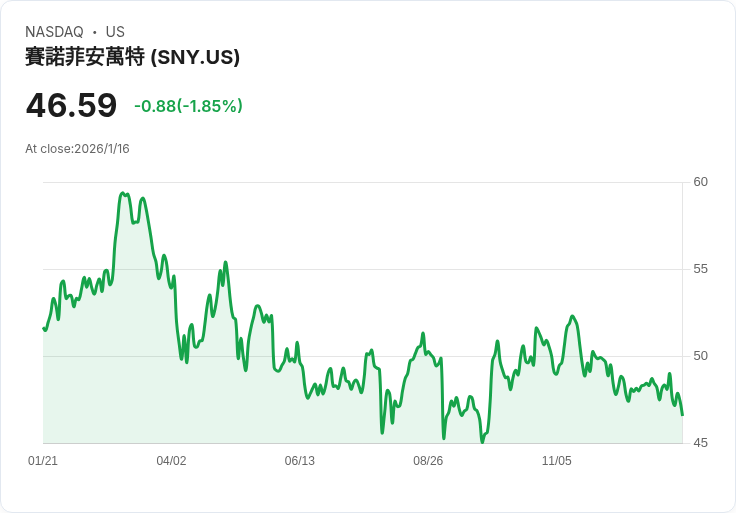The image size is (736, 513).
Task: Select the 45 y-axis price label
Action: 700,443
